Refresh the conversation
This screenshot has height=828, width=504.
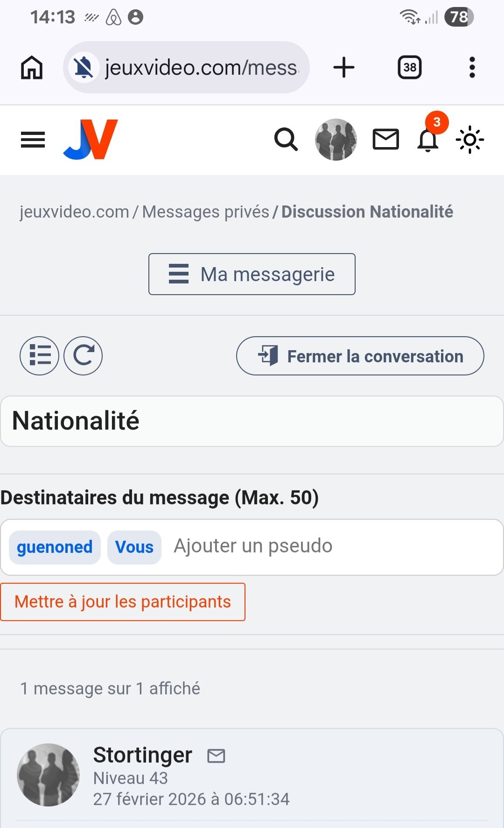(x=83, y=356)
